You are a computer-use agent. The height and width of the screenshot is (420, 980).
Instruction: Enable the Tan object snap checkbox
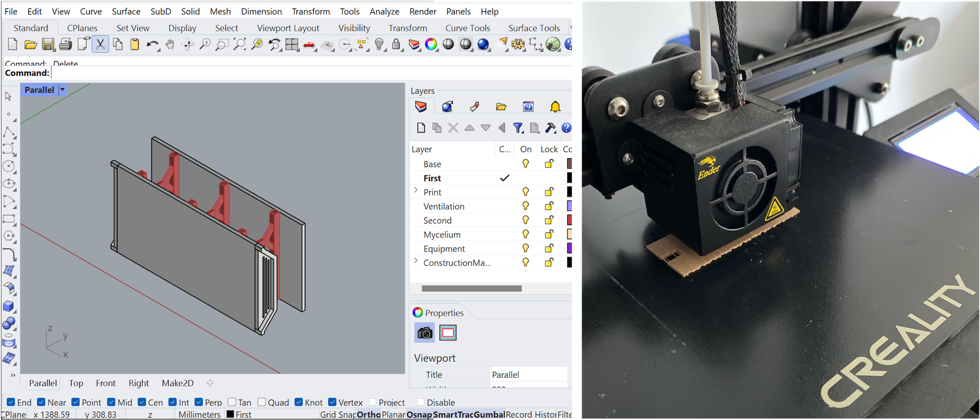pos(232,402)
